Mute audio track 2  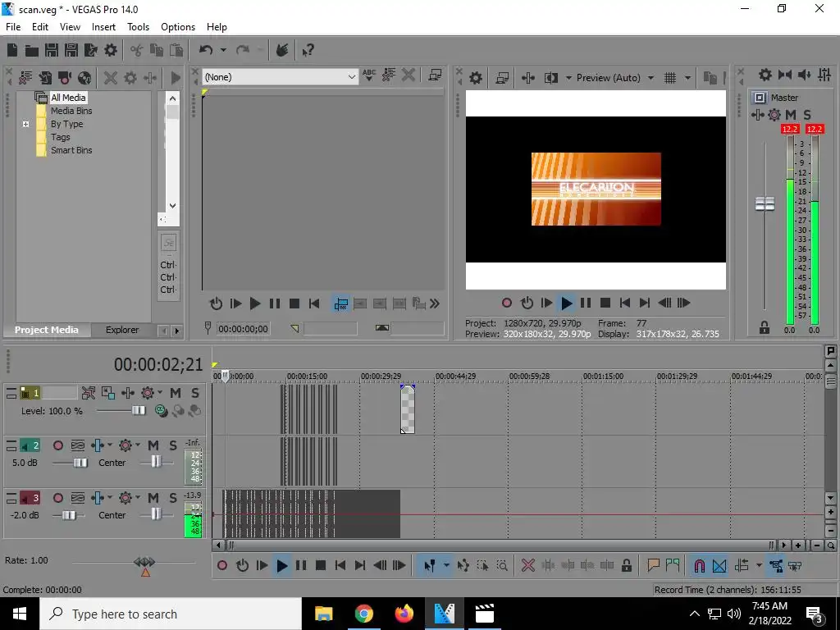pyautogui.click(x=153, y=445)
